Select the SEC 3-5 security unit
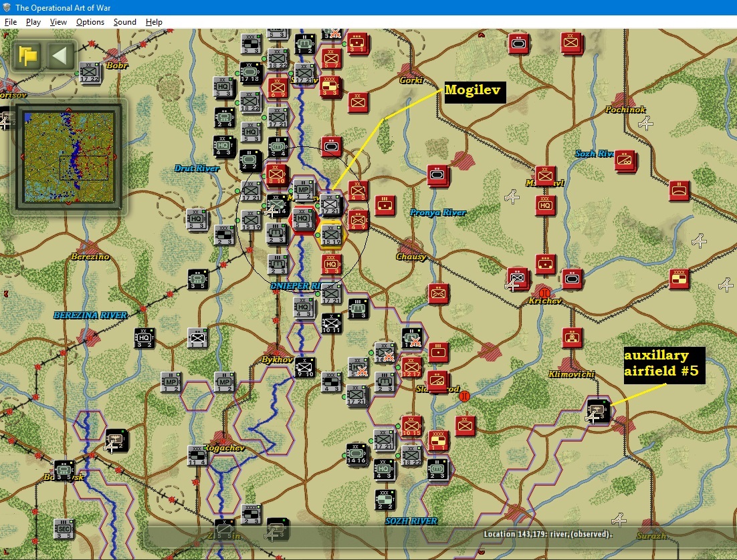737x560 pixels. click(64, 529)
